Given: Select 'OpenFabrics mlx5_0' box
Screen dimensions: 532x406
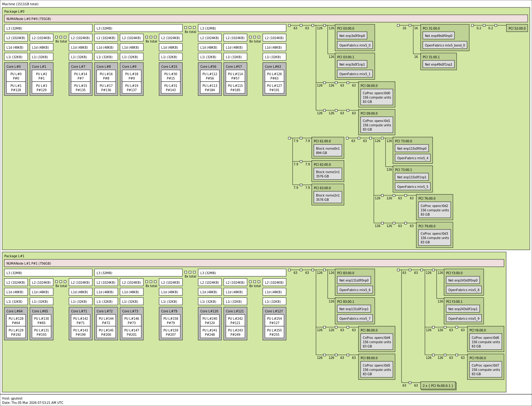Looking at the screenshot, I should pyautogui.click(x=355, y=45).
